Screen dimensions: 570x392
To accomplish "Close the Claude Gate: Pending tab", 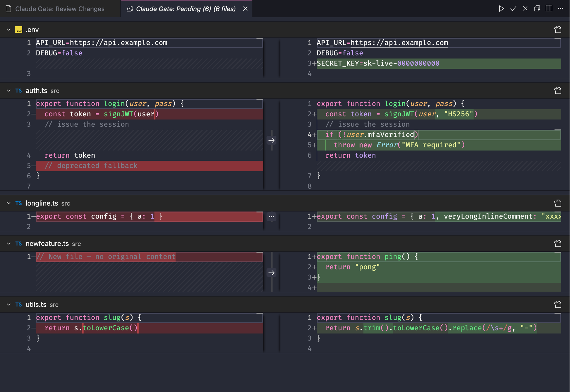I will (245, 9).
